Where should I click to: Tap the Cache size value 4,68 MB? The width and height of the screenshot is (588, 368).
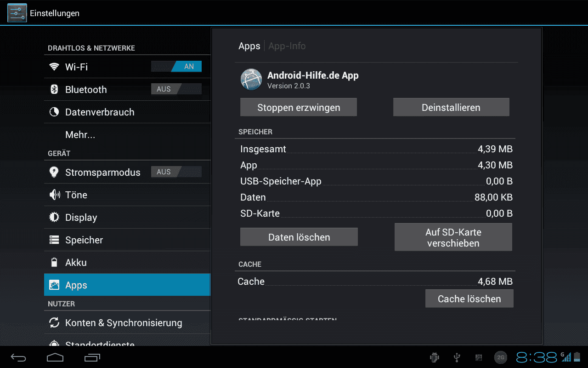tap(495, 282)
